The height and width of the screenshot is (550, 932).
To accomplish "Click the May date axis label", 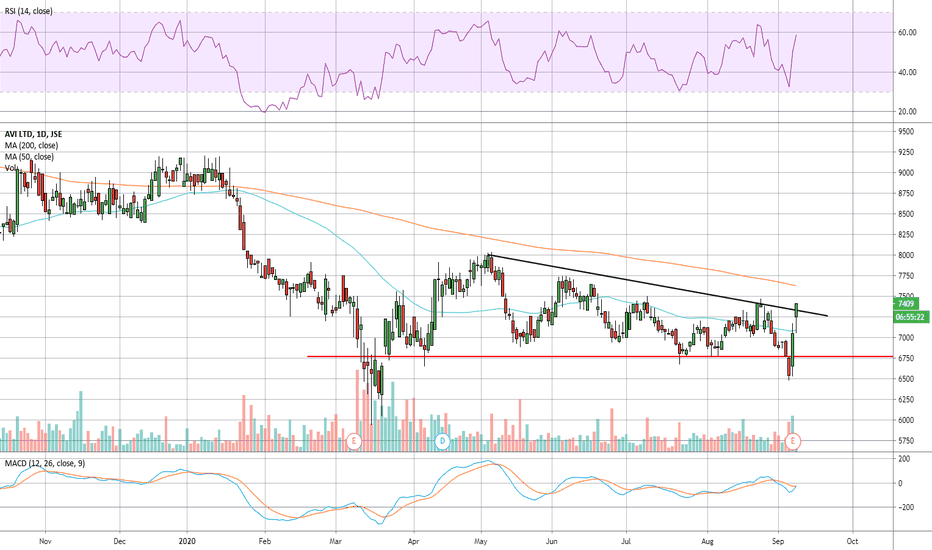I will pos(481,542).
